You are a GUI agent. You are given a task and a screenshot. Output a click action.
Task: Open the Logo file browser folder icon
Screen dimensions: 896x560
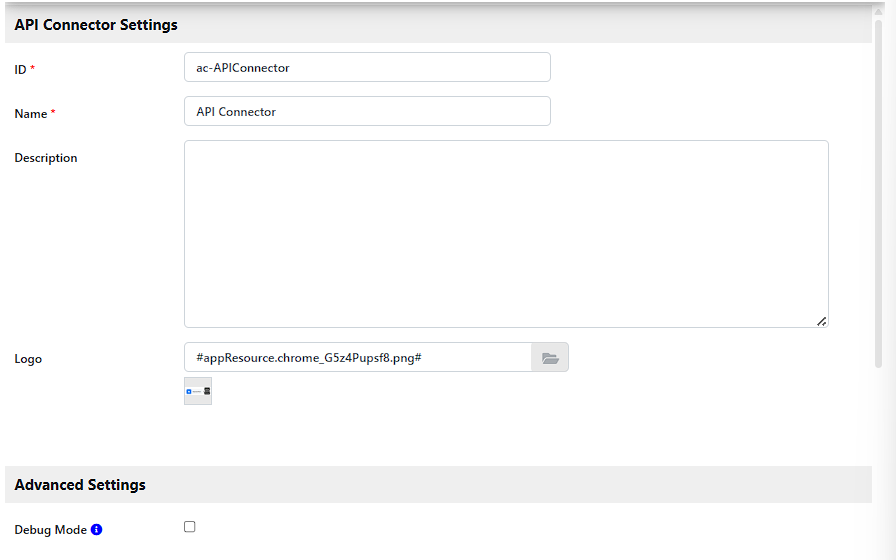[550, 358]
